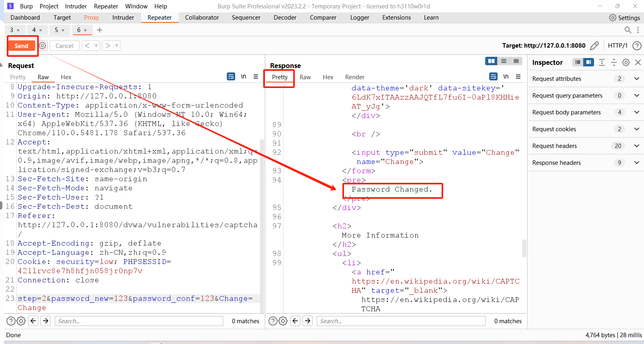
Task: Close Repeater tab 3
Action: pyautogui.click(x=18, y=30)
